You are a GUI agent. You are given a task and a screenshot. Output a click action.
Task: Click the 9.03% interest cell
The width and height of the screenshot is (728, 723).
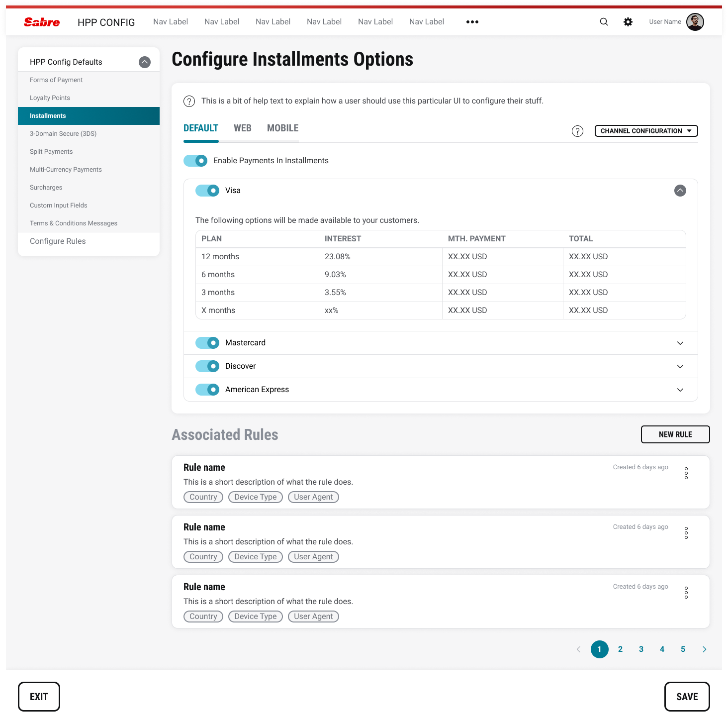pyautogui.click(x=380, y=275)
